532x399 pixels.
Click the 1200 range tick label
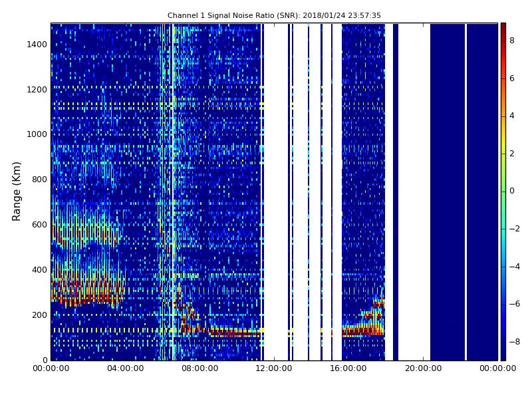[x=37, y=90]
